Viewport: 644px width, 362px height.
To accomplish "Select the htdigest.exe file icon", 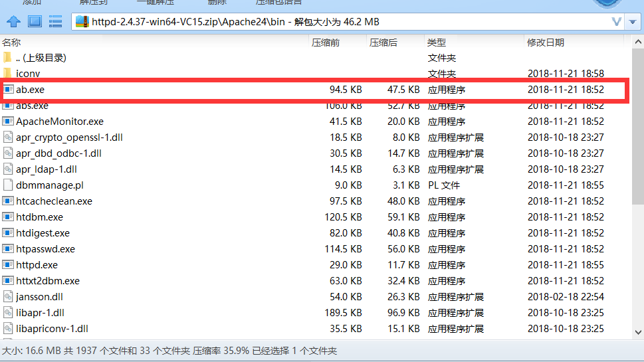I will point(8,232).
